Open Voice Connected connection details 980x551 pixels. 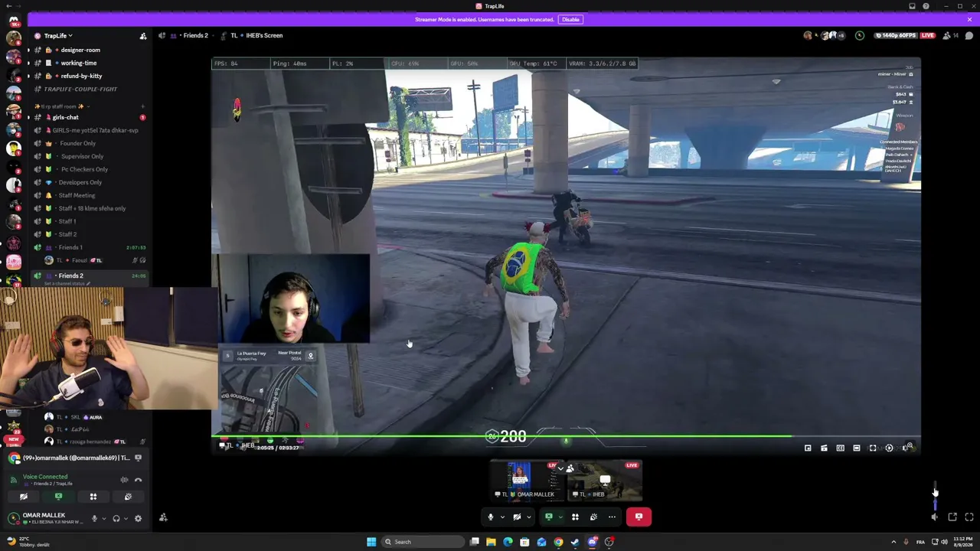pos(45,477)
